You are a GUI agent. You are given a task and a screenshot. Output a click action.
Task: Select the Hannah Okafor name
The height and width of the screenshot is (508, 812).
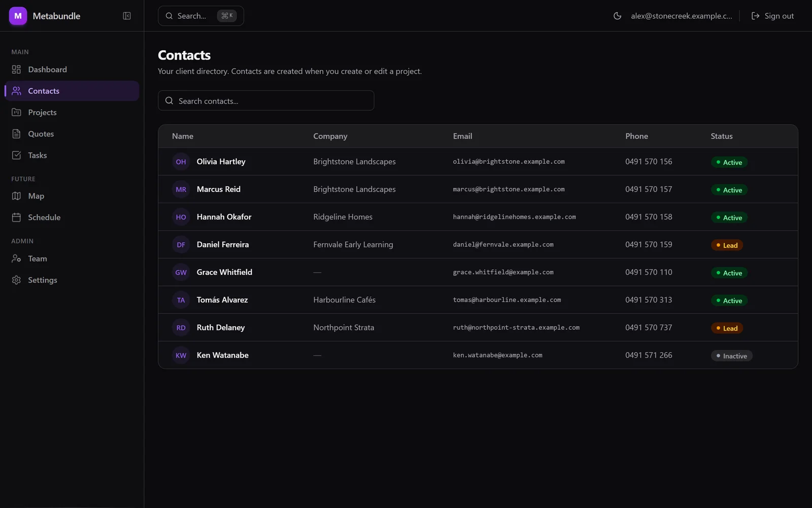pos(224,217)
